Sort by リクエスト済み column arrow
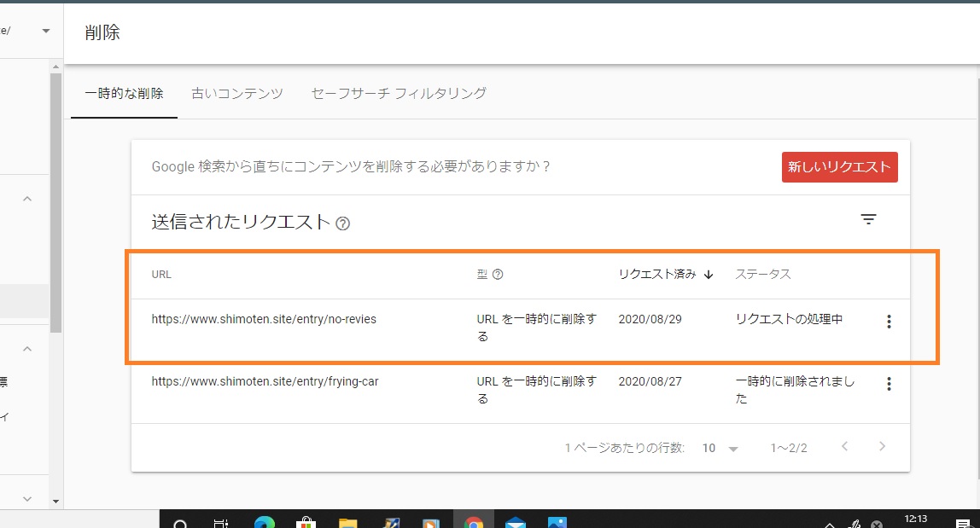This screenshot has width=980, height=528. tap(709, 275)
